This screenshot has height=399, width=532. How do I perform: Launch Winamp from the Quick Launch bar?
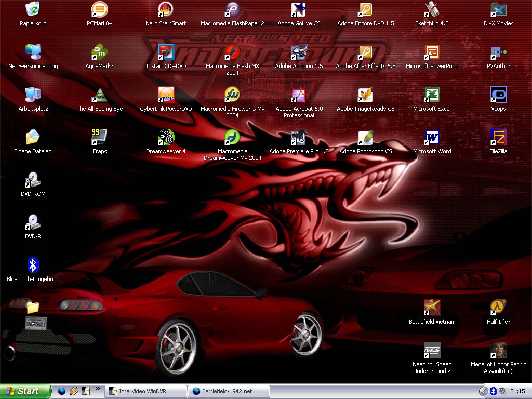(x=74, y=391)
